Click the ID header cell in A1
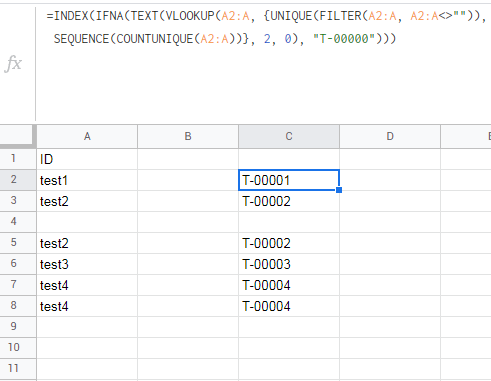The height and width of the screenshot is (381, 491). [87, 159]
